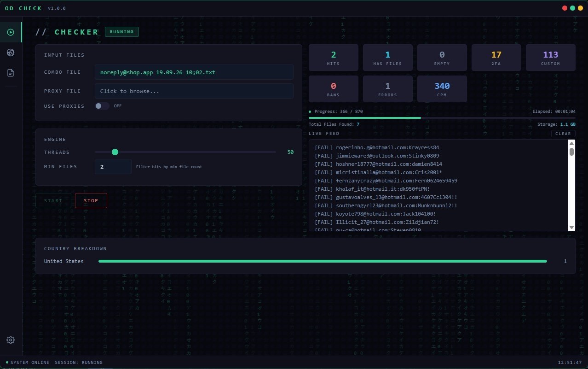
Task: Click the Stop button
Action: [91, 200]
